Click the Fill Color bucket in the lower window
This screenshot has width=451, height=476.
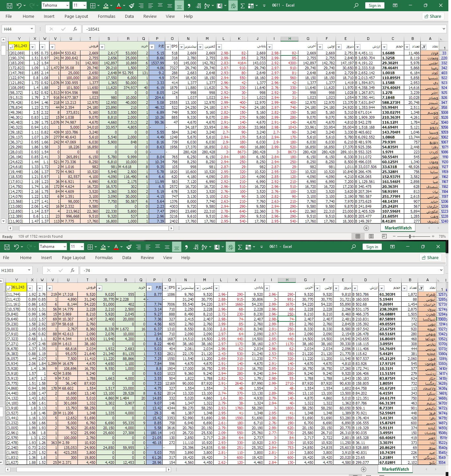point(103,247)
